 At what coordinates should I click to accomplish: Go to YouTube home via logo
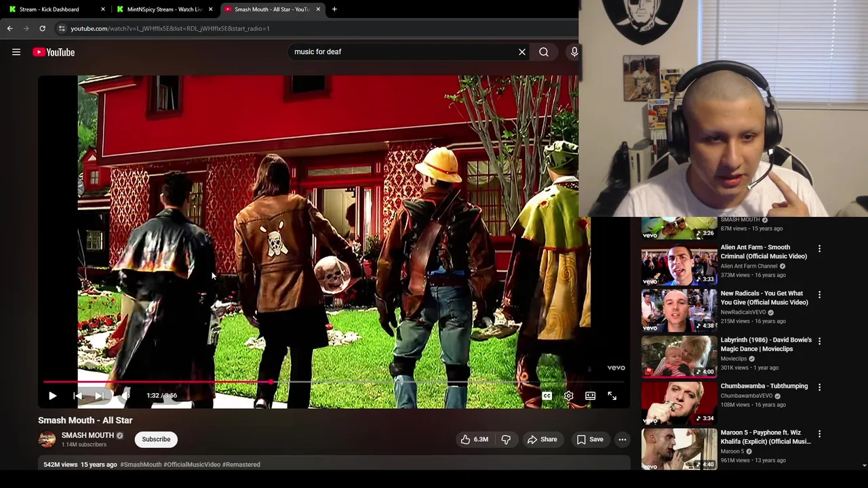point(54,52)
